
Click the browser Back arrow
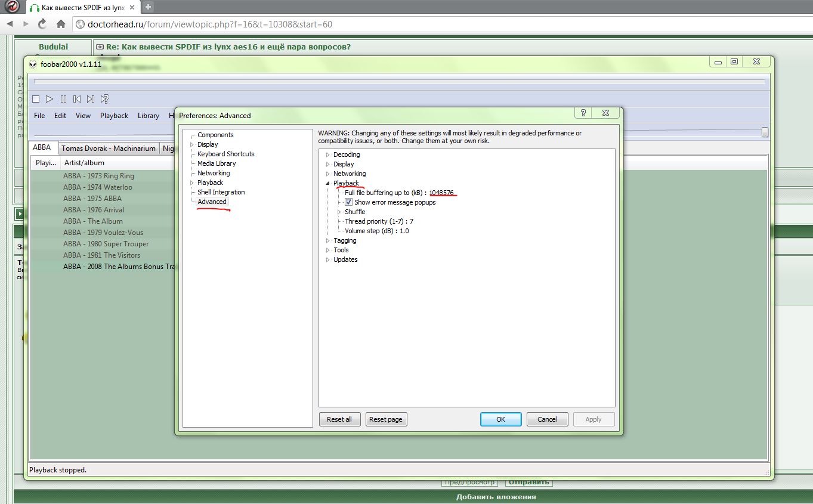[10, 24]
